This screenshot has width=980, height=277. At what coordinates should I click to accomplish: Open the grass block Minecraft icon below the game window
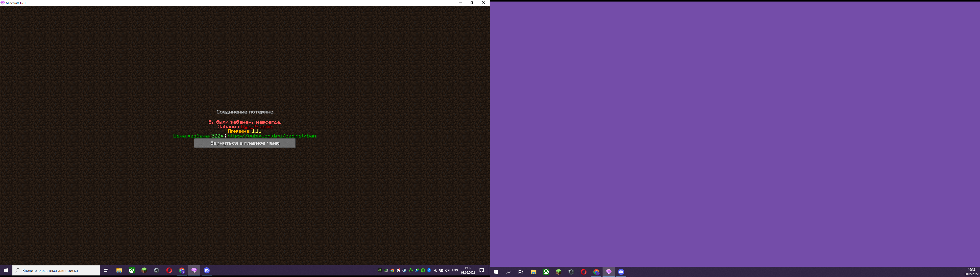(x=144, y=271)
